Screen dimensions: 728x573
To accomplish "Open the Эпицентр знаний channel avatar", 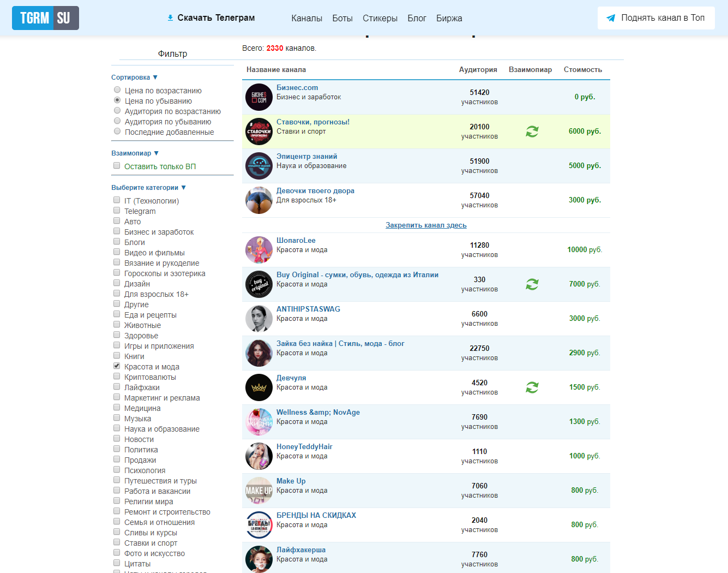I will 259,166.
